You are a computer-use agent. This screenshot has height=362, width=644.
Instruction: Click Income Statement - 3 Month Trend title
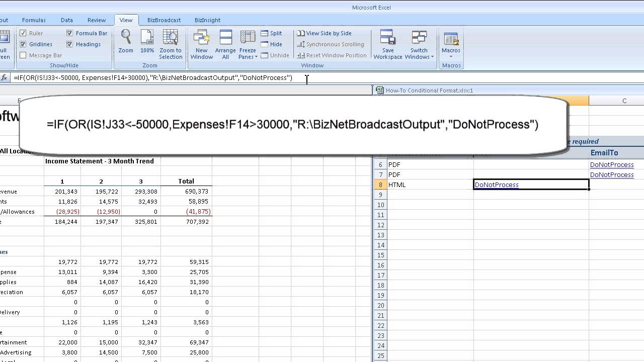[x=99, y=161]
